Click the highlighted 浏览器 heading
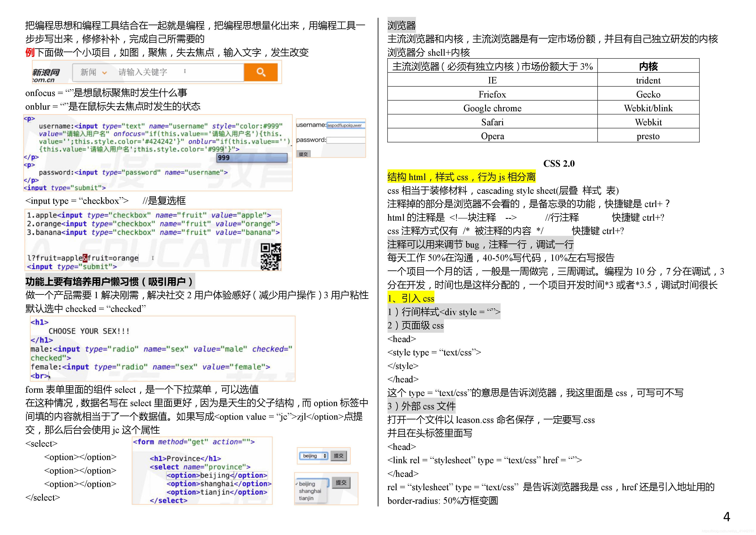 [401, 25]
